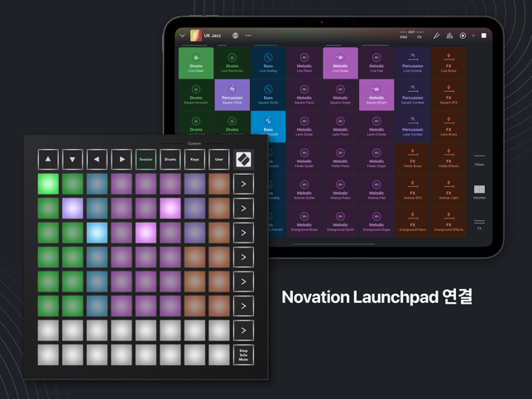Tap the Launchpad right arrow button
Screen dimensions: 532x399
click(122, 159)
